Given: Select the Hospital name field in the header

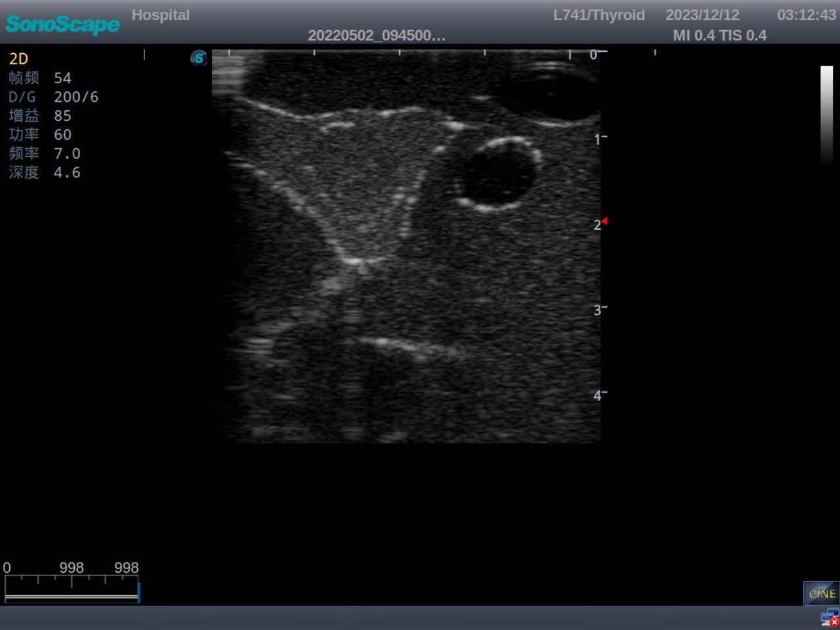Looking at the screenshot, I should [x=160, y=14].
